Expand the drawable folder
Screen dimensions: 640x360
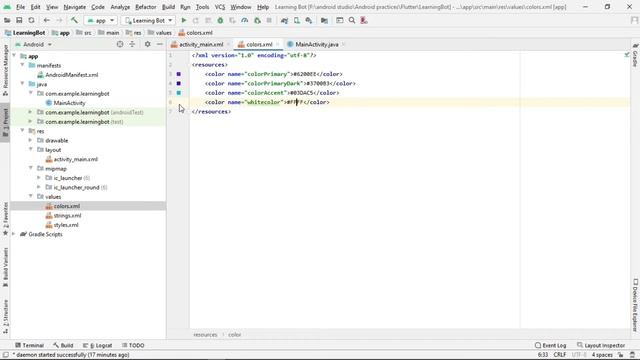point(30,140)
